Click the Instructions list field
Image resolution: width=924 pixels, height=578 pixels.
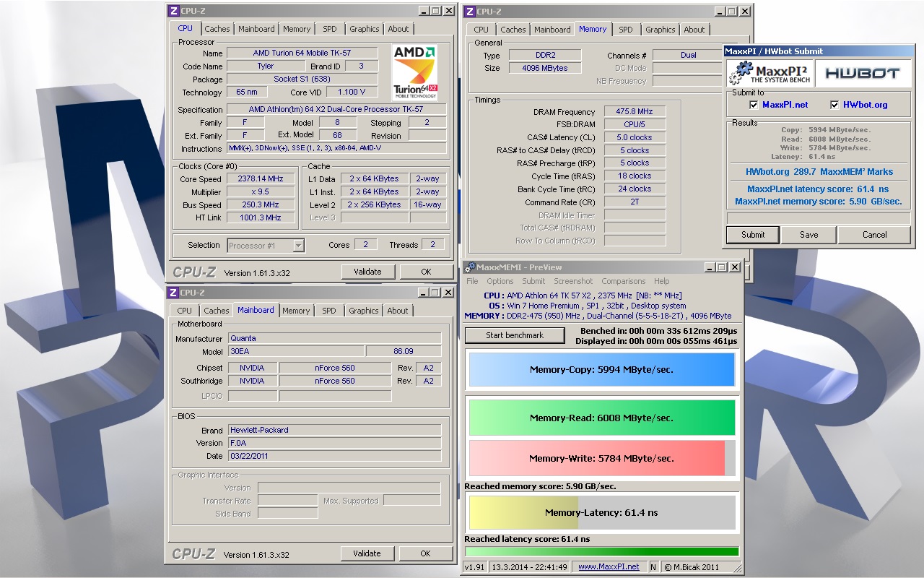(x=336, y=149)
